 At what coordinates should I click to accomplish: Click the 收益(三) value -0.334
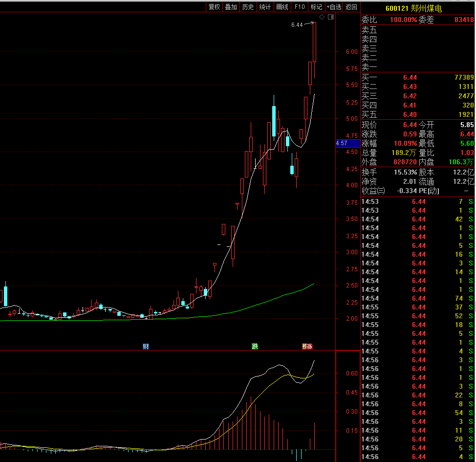pyautogui.click(x=407, y=191)
